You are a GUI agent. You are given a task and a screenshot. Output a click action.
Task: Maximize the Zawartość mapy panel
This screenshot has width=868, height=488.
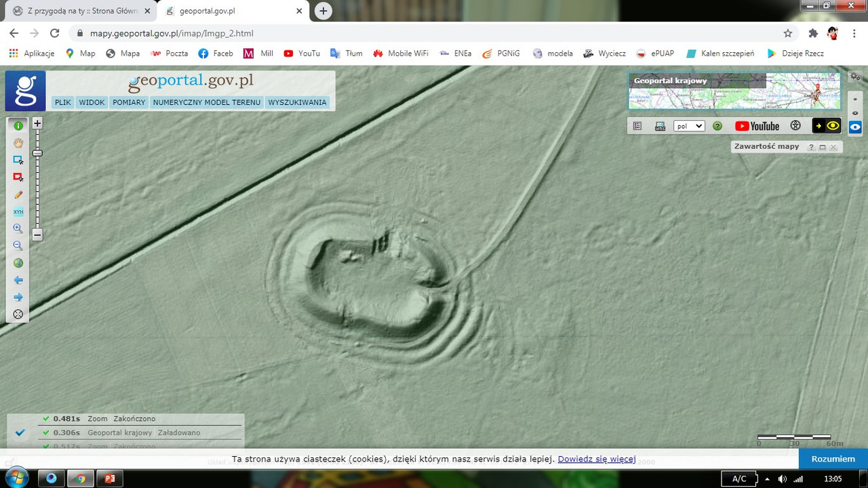pos(823,147)
